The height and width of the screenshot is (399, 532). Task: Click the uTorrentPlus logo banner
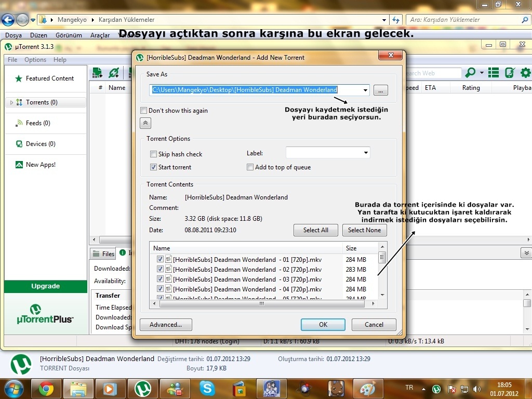point(45,314)
